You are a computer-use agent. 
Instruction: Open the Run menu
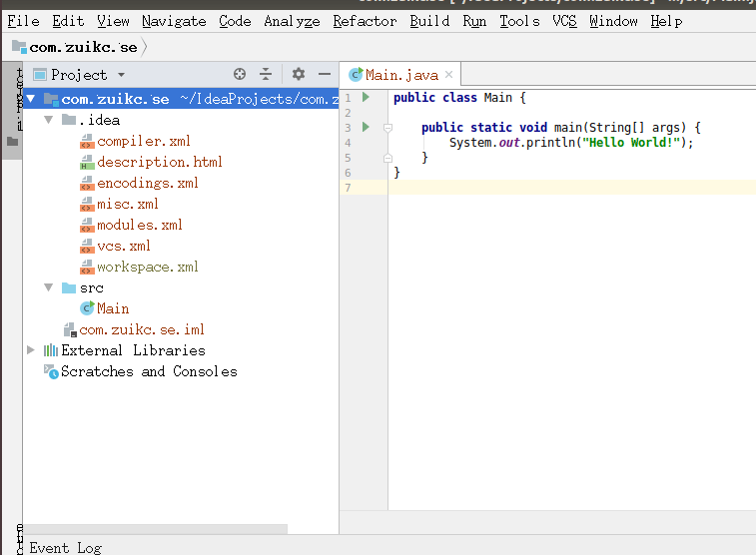474,21
